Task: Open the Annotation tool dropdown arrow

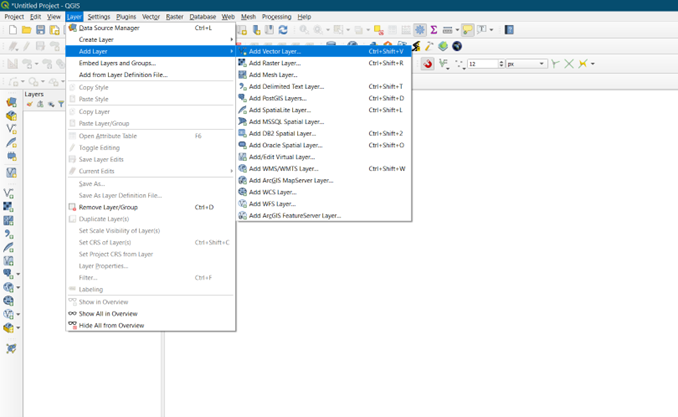Action: 491,30
